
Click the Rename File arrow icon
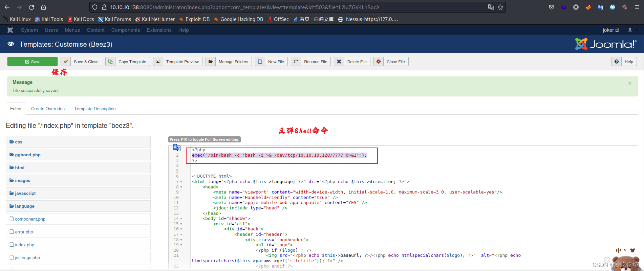point(296,62)
